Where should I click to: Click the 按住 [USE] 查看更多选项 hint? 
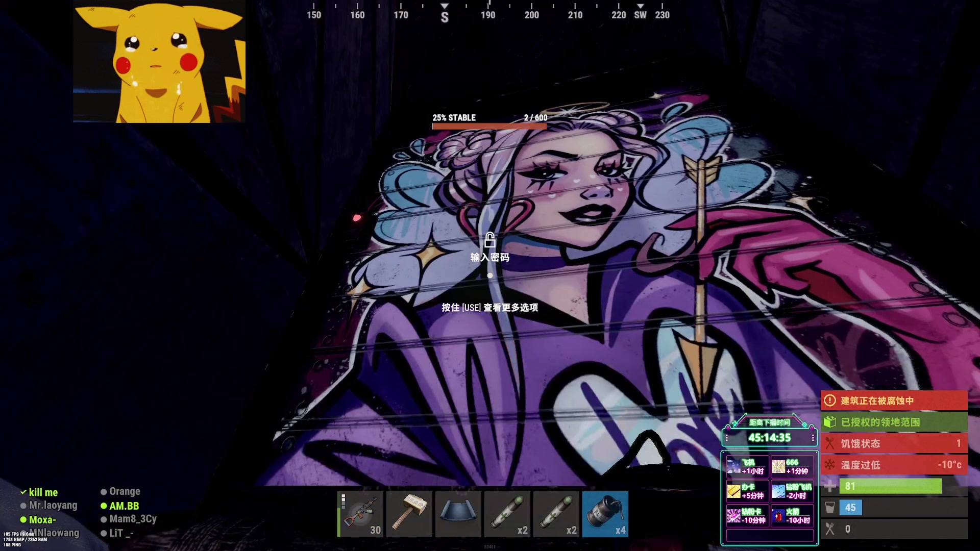tap(490, 307)
